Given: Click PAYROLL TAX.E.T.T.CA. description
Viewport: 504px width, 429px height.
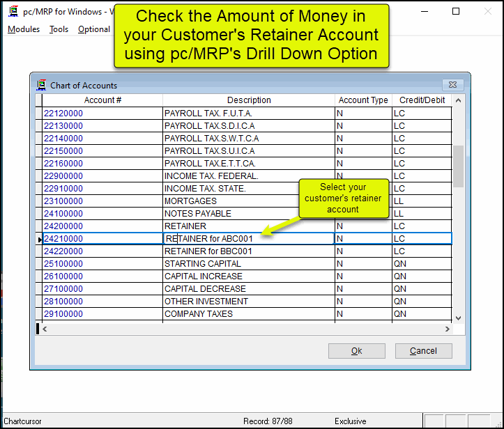Looking at the screenshot, I should coord(248,164).
